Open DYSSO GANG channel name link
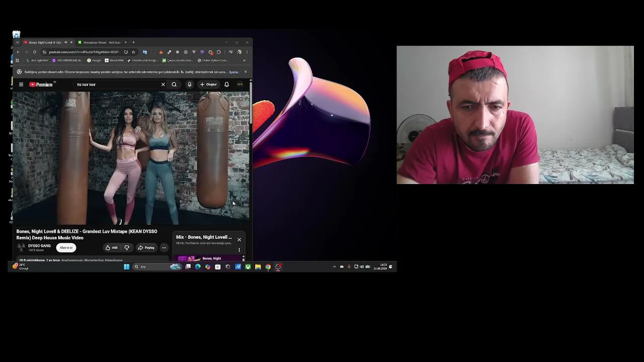The image size is (644, 362). (x=39, y=246)
